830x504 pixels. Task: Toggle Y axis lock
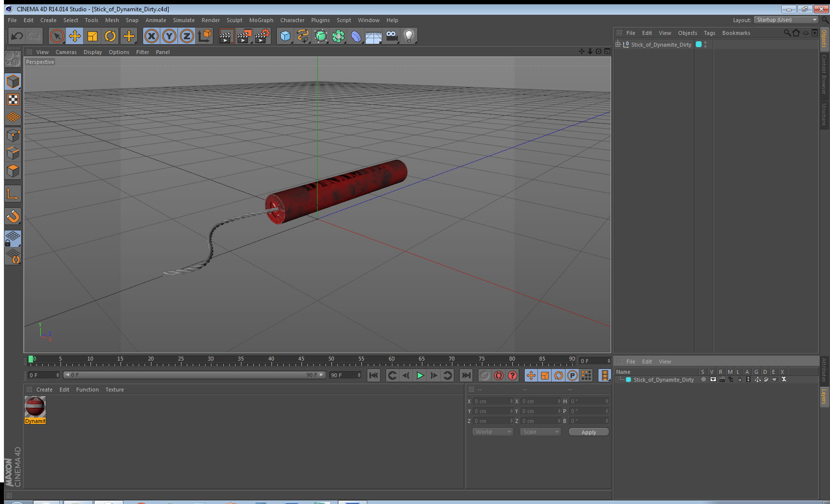[169, 36]
